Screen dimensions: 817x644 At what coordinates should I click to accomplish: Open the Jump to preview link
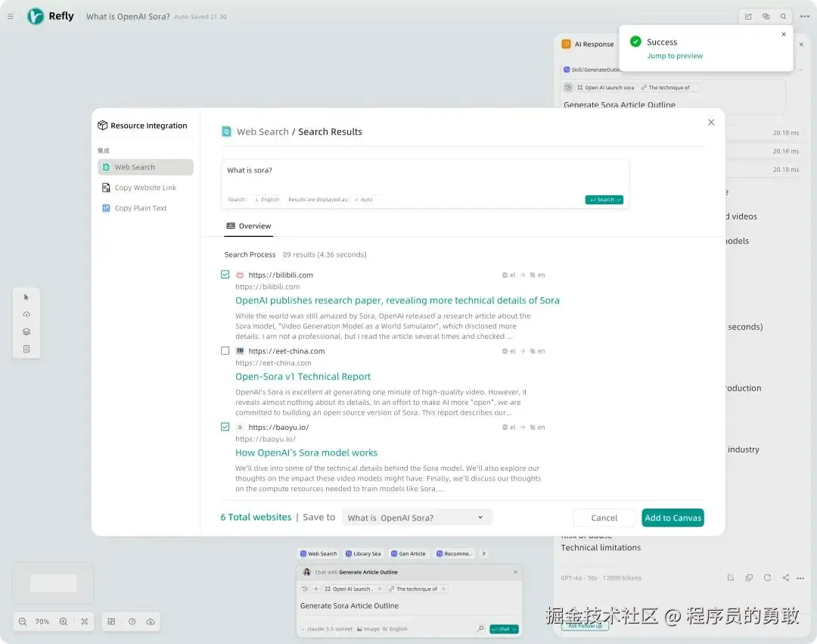pyautogui.click(x=675, y=55)
